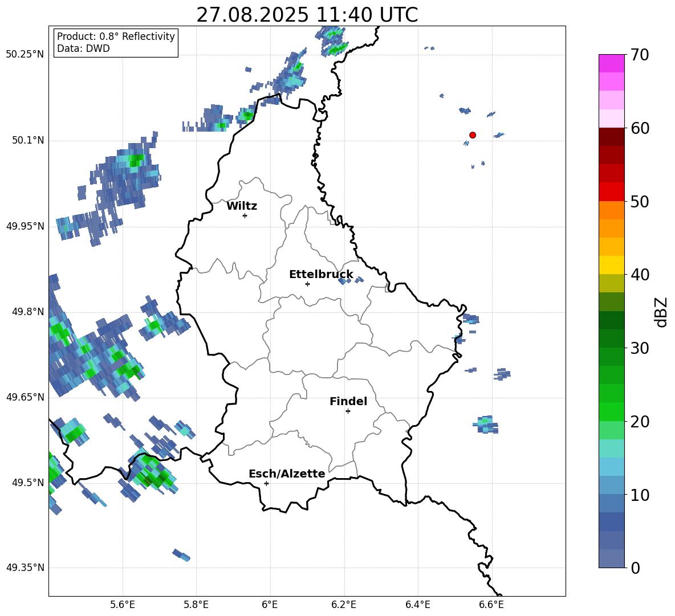Click colorbar tick label 30
The image size is (675, 616).
[x=640, y=348]
